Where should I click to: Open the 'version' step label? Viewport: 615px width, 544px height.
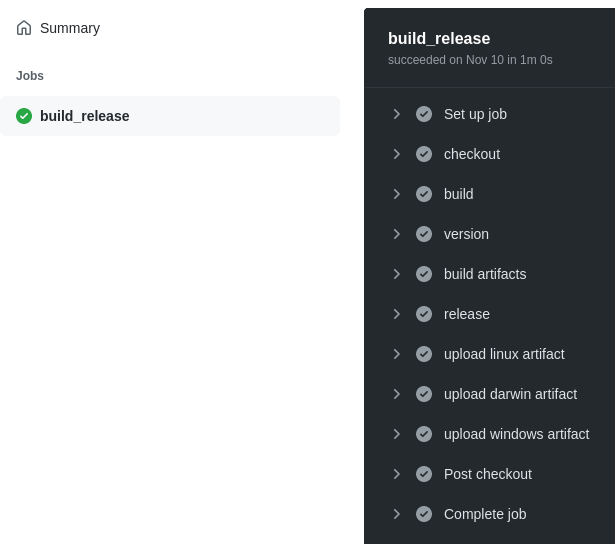466,234
